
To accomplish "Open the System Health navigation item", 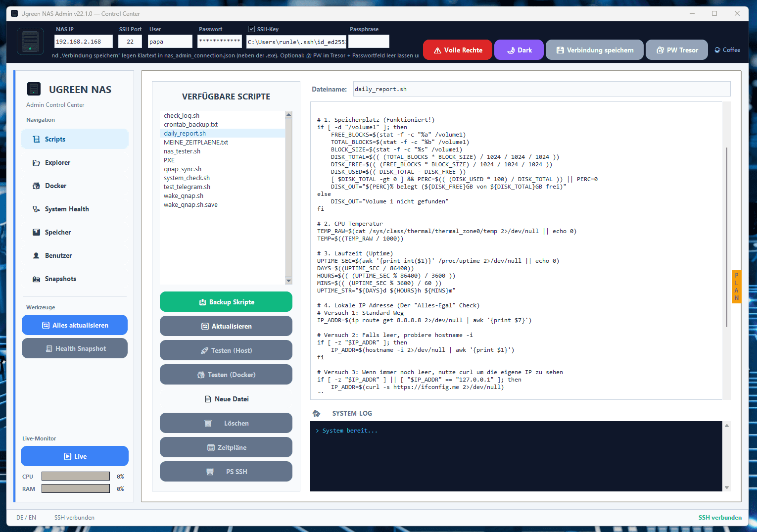I will point(75,209).
